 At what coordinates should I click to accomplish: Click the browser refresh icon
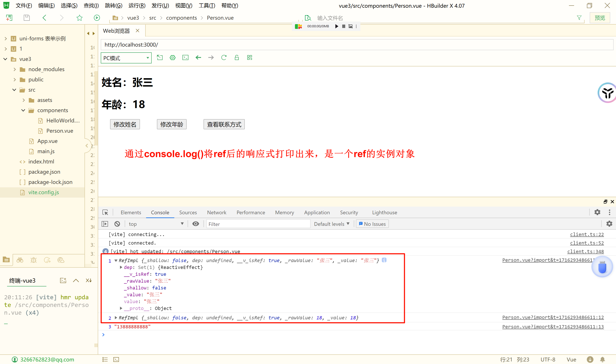coord(224,58)
